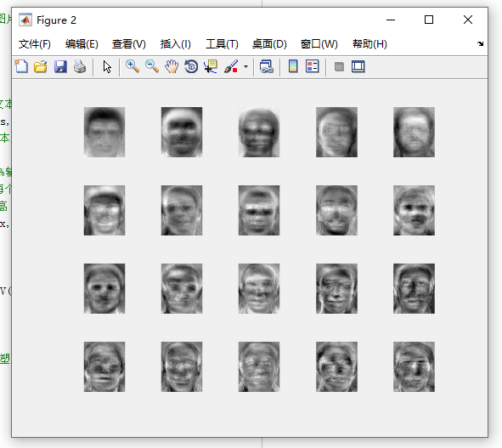
Task: Open the 工具(T) menu
Action: (x=222, y=44)
